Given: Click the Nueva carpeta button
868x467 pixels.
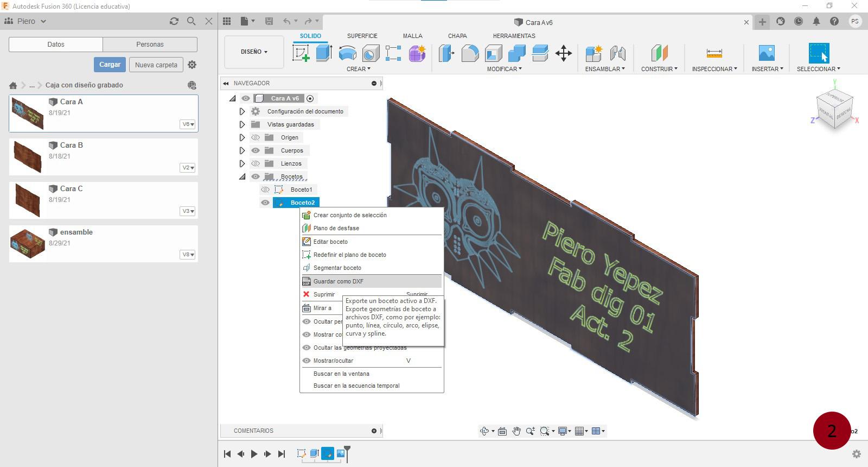Looking at the screenshot, I should click(x=156, y=65).
